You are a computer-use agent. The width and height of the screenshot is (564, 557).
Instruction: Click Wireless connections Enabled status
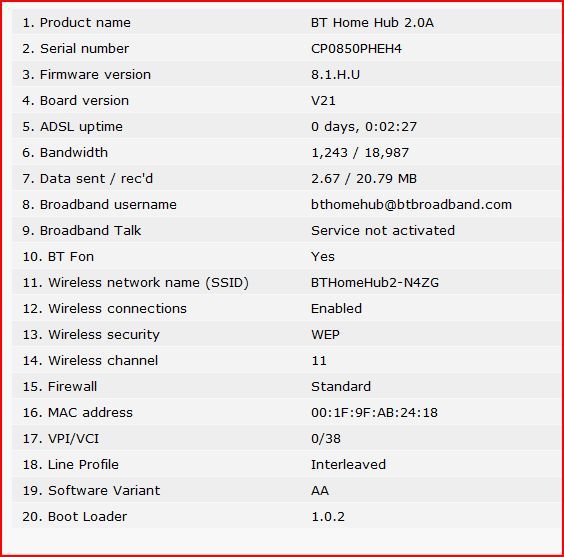[336, 309]
